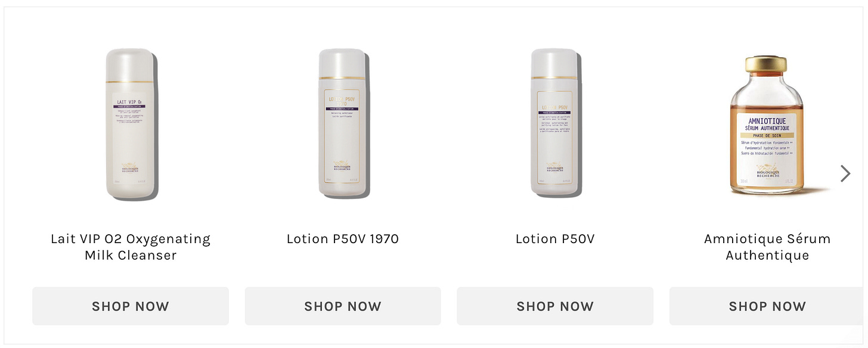This screenshot has width=868, height=348.
Task: Shop now for Lotion P50V 1970
Action: 343,306
